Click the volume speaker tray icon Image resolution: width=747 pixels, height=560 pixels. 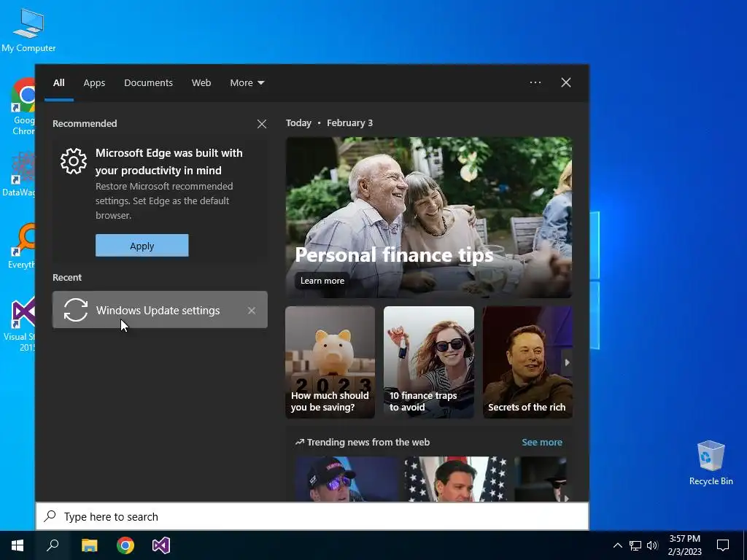tap(652, 545)
